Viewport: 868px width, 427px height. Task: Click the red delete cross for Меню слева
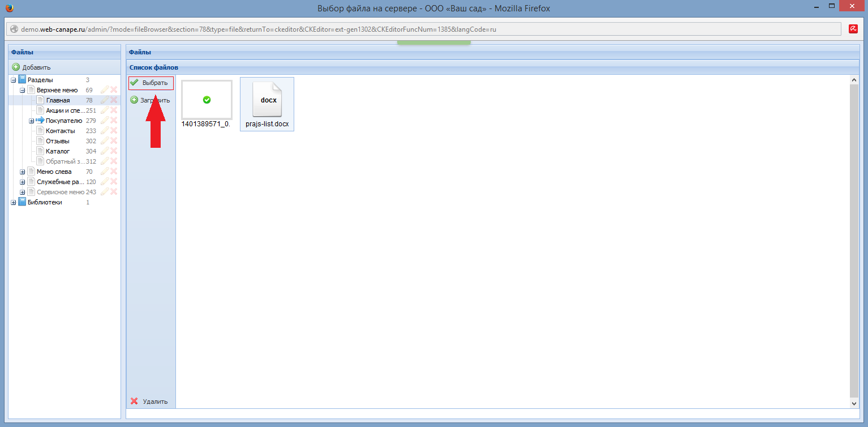click(114, 172)
